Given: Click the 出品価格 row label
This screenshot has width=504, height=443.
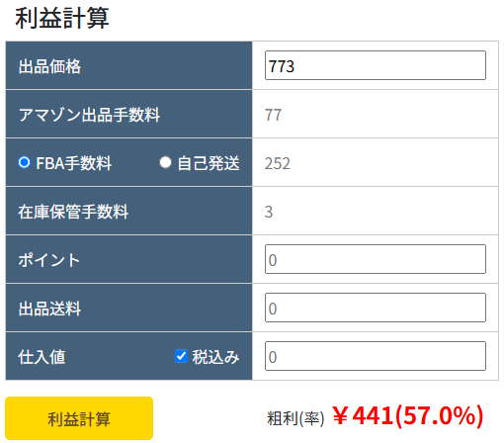Looking at the screenshot, I should 49,66.
